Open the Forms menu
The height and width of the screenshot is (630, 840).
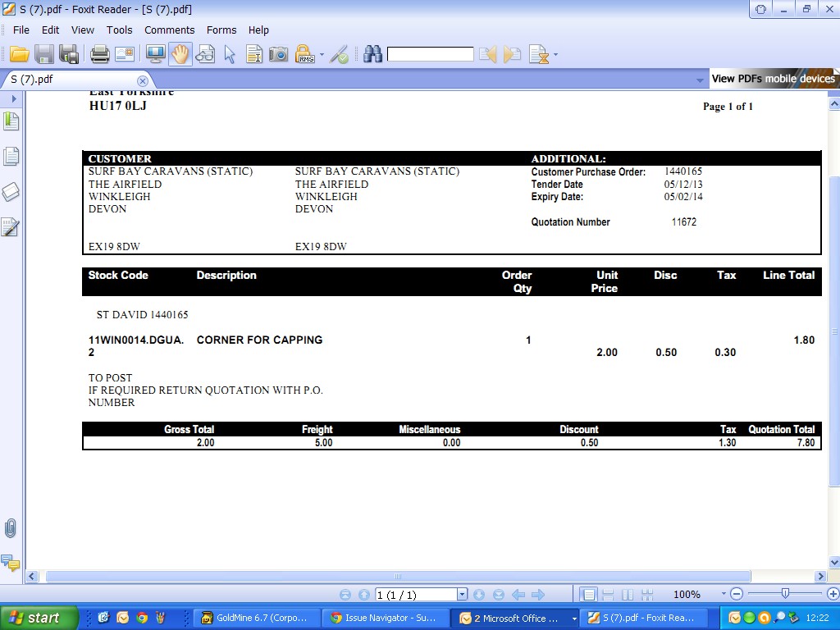tap(221, 30)
